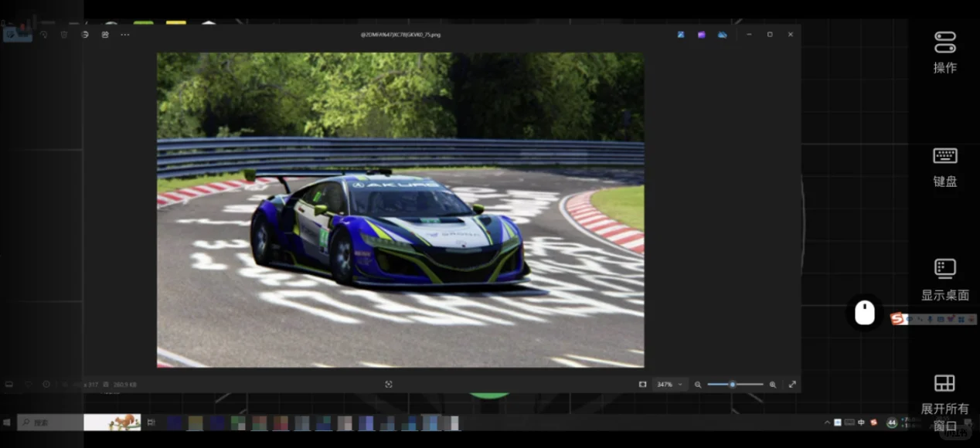This screenshot has height=448, width=980.
Task: Delete the photo with trash icon
Action: pos(64,35)
